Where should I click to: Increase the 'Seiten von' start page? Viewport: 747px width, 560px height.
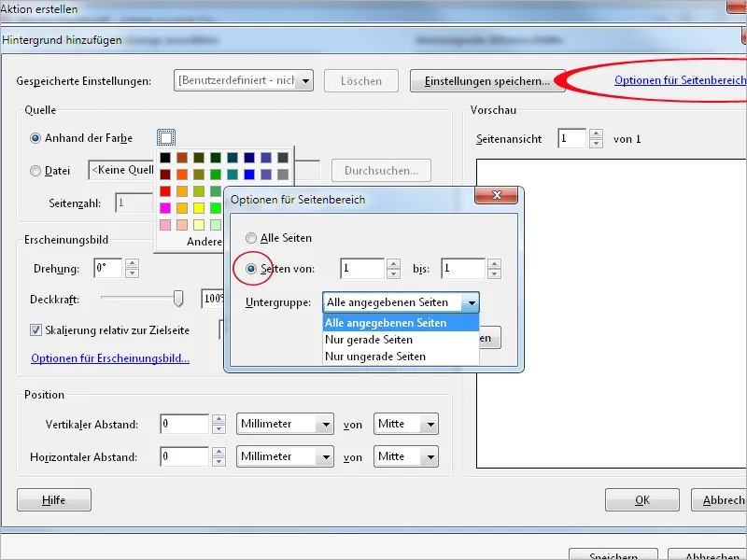[393, 264]
